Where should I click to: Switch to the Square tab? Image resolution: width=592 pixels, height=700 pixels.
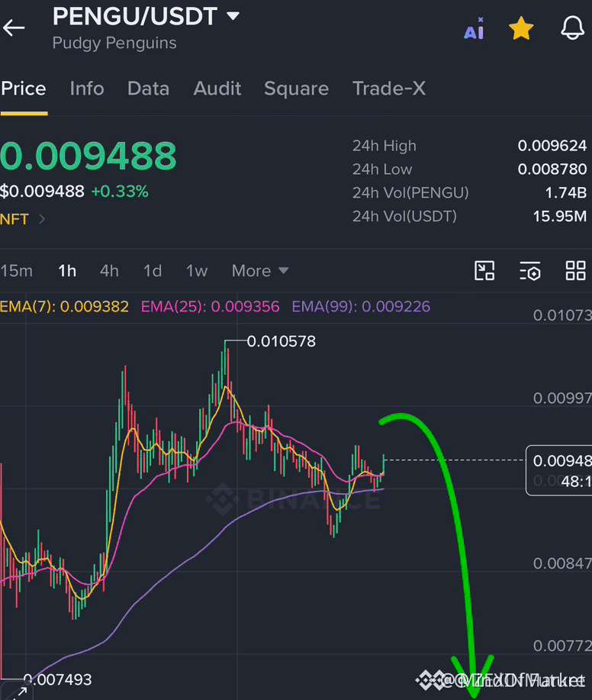pos(296,89)
